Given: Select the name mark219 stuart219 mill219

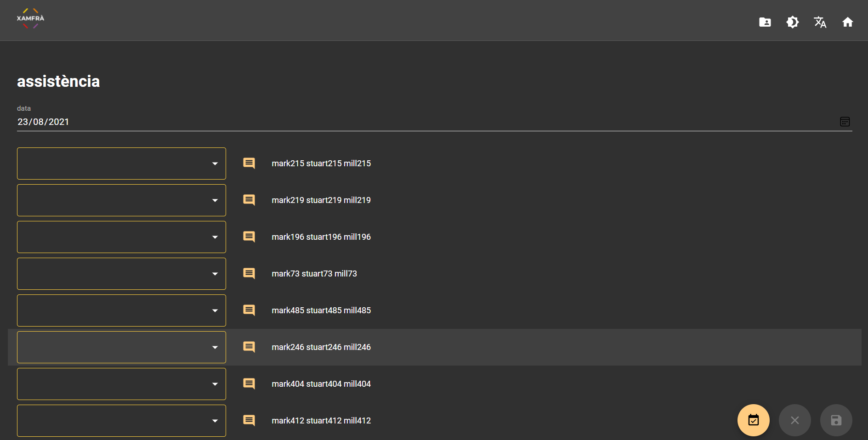Looking at the screenshot, I should (321, 200).
